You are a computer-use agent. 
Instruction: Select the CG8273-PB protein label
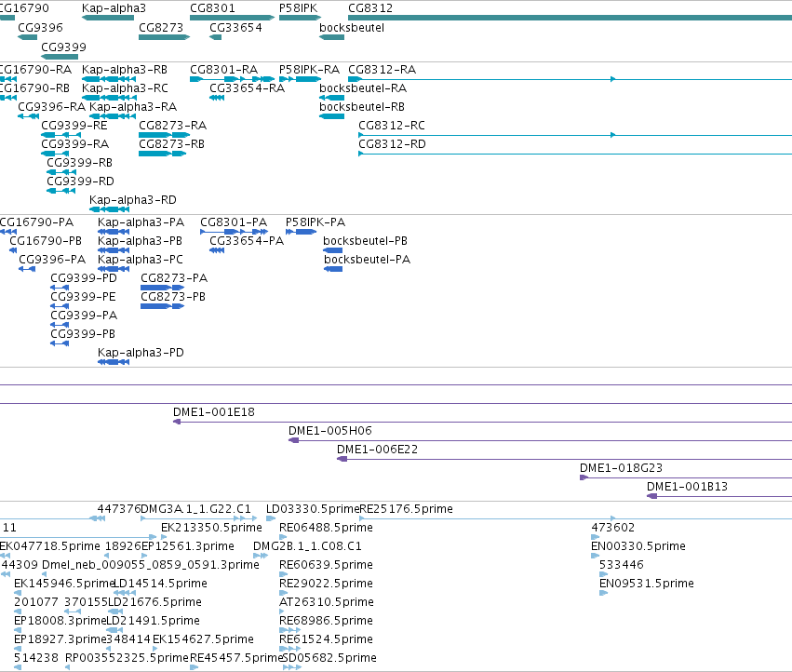173,297
